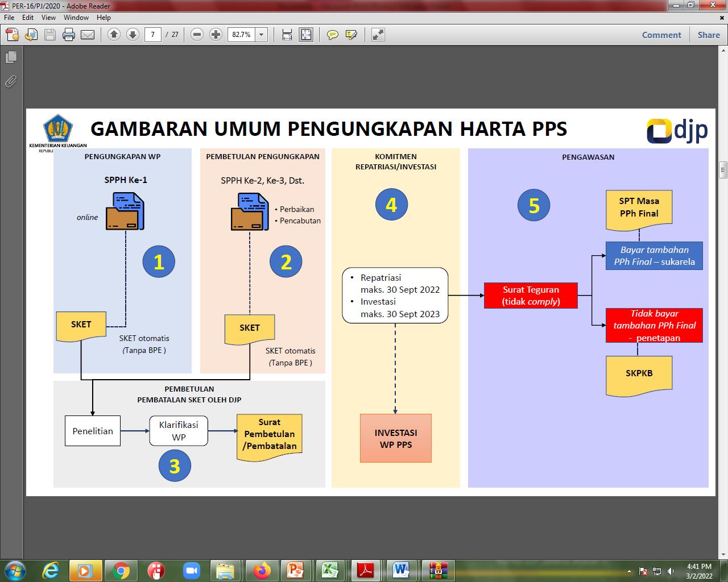This screenshot has height=582, width=728.
Task: Open the Page Thumbnails panel
Action: click(11, 57)
